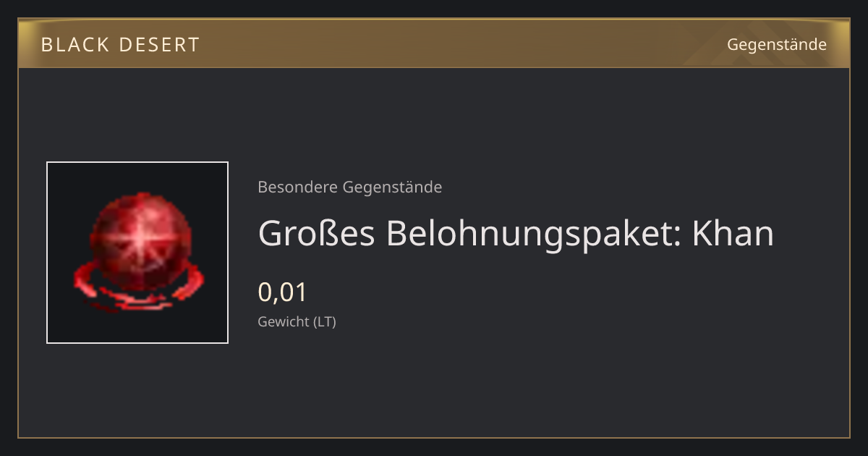This screenshot has width=868, height=456.
Task: Click the title Großes Belohnungspaket: Khan
Action: [x=516, y=234]
